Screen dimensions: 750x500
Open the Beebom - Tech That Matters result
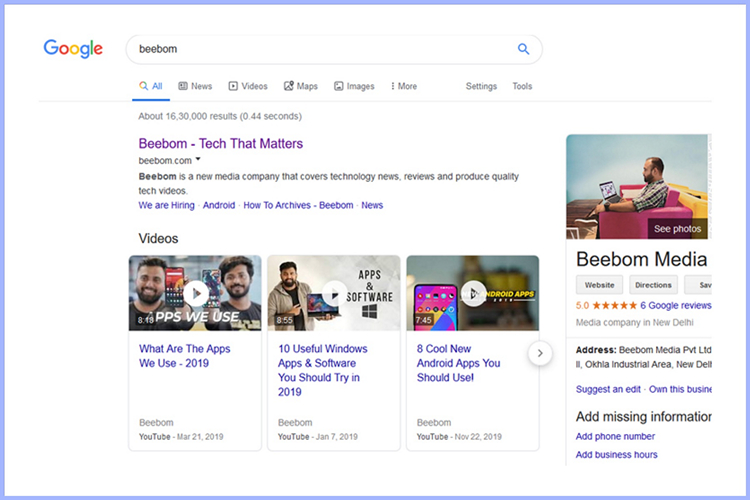click(x=221, y=144)
